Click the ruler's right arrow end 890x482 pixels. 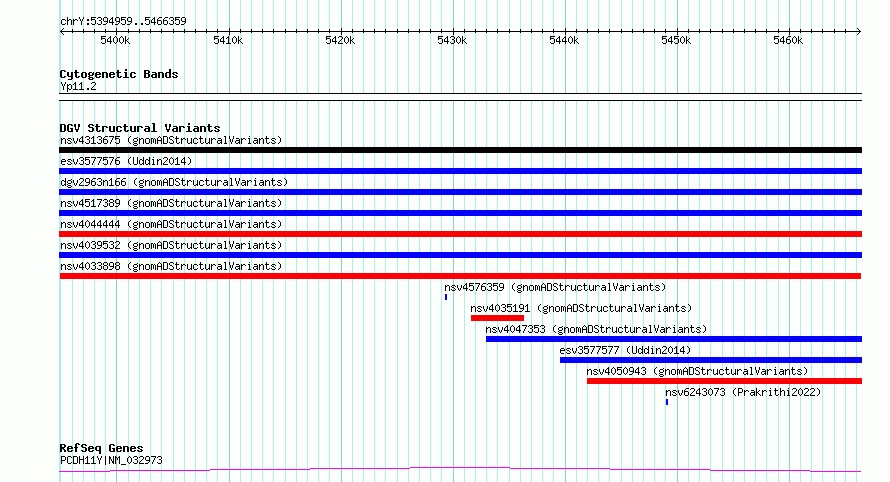click(x=859, y=32)
